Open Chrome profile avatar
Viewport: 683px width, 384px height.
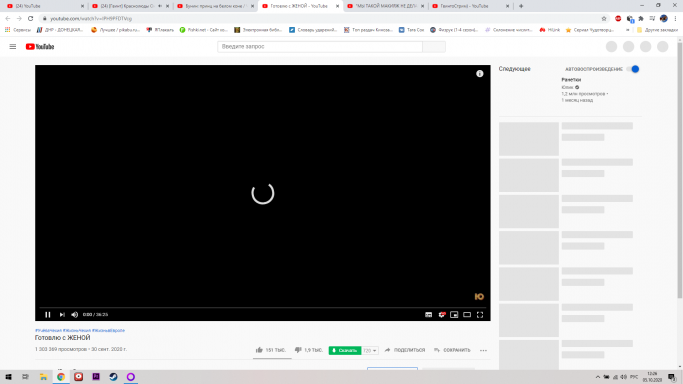pos(664,19)
